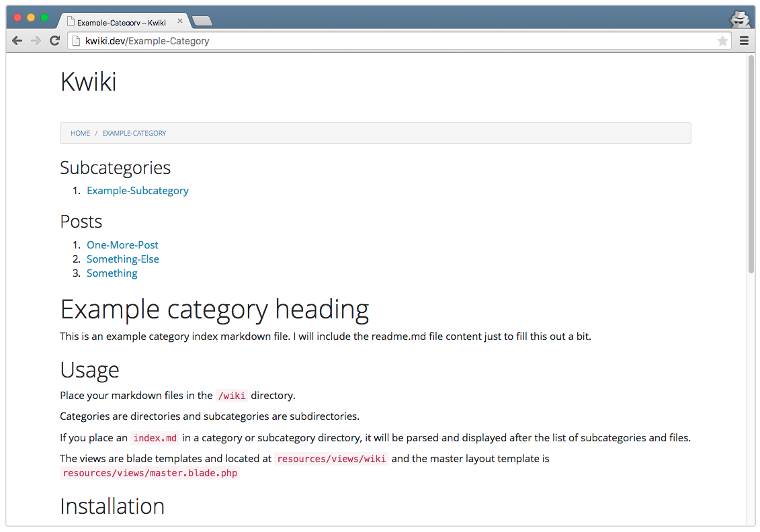Image resolution: width=760 pixels, height=532 pixels.
Task: Click the Posts heading
Action: [81, 222]
